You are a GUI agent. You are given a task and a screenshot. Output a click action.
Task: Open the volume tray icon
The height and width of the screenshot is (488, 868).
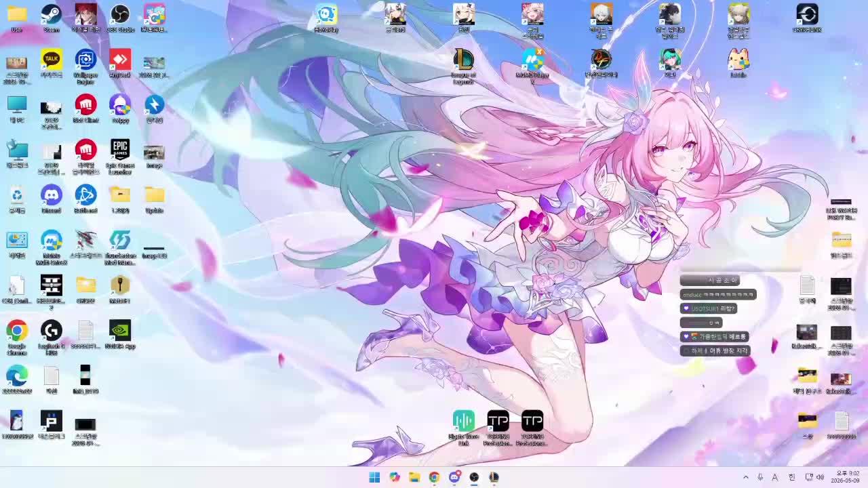tap(820, 477)
